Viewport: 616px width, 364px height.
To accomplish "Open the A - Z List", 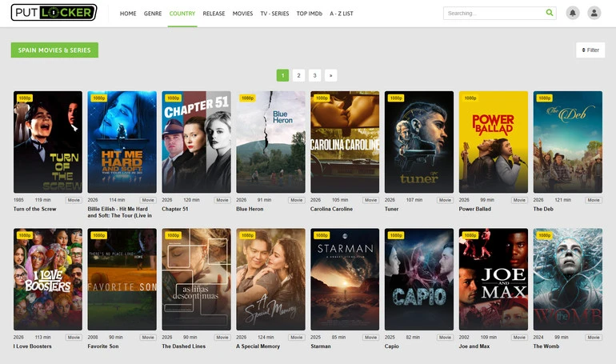I will tap(342, 14).
